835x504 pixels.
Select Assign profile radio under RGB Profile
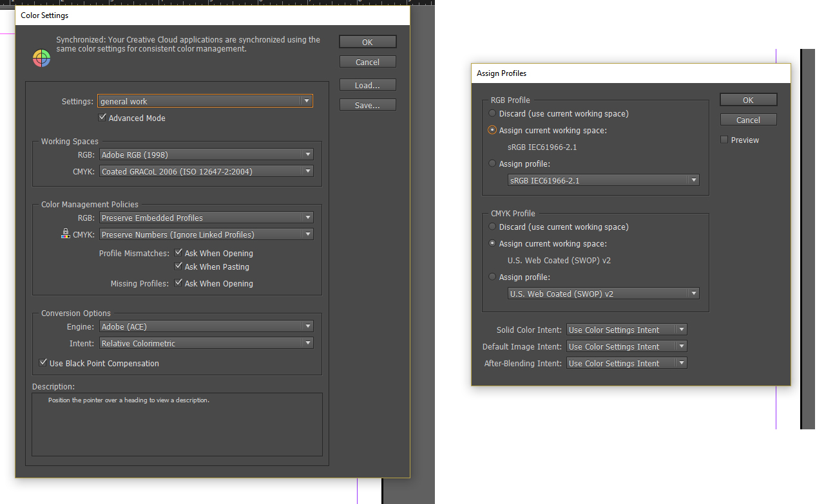pyautogui.click(x=492, y=163)
